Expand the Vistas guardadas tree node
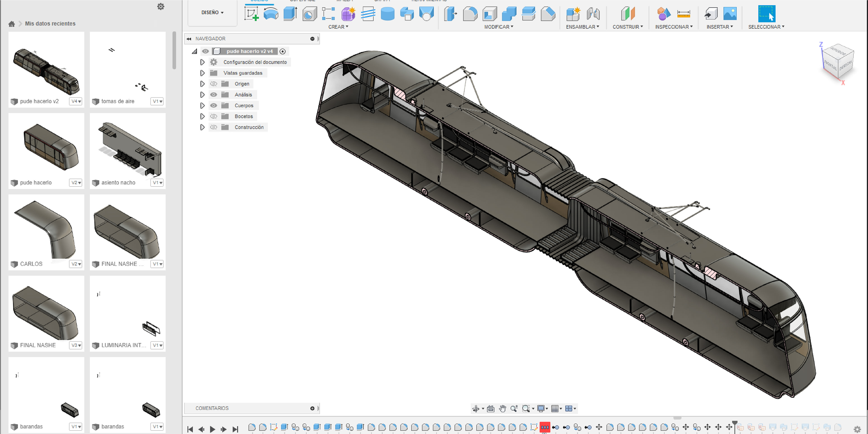Viewport: 868px width, 434px height. point(202,73)
